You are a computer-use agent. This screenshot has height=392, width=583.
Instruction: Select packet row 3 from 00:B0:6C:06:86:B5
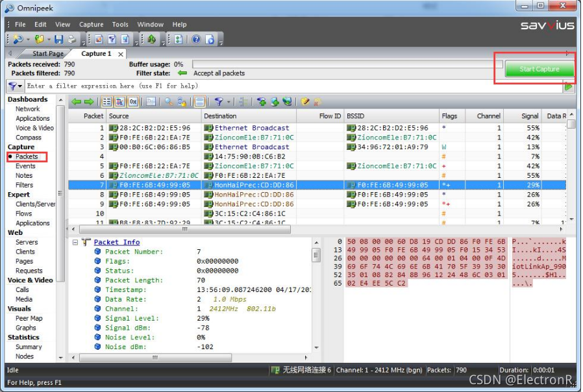317,147
